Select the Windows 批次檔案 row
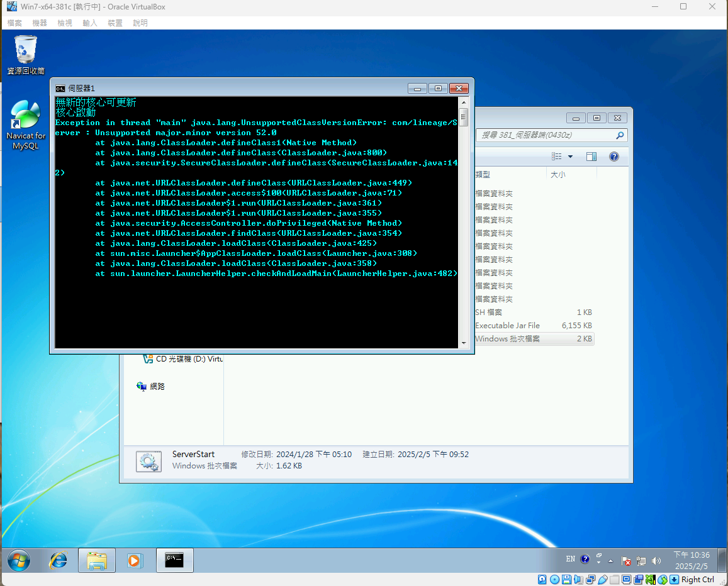Image resolution: width=728 pixels, height=586 pixels. click(534, 339)
